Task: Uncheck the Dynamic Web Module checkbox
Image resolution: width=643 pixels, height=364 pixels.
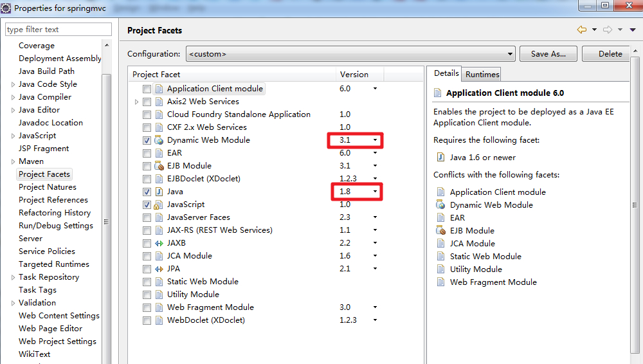Action: pyautogui.click(x=147, y=140)
